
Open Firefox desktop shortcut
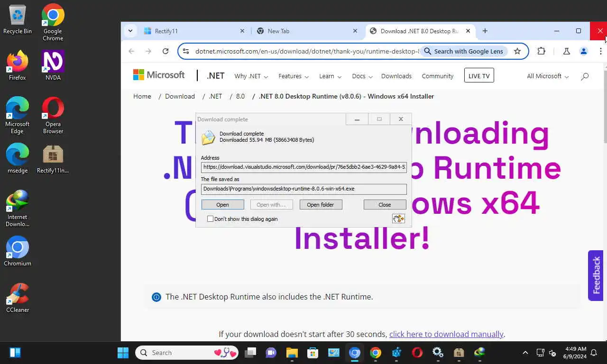18,65
